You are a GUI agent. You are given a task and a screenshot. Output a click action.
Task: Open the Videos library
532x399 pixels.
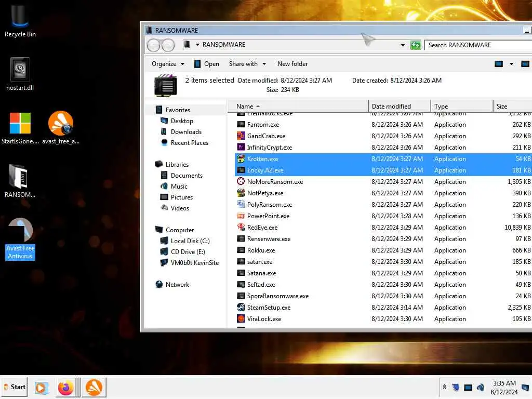[175, 208]
